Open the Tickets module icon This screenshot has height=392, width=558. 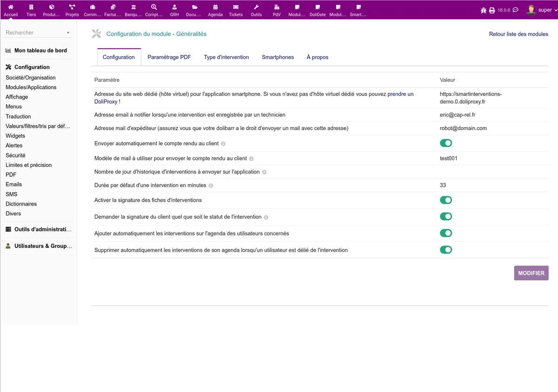(x=236, y=7)
